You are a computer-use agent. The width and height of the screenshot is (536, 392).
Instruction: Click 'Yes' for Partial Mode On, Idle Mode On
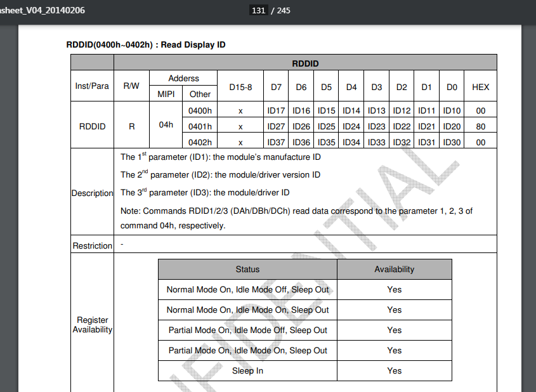pyautogui.click(x=394, y=350)
